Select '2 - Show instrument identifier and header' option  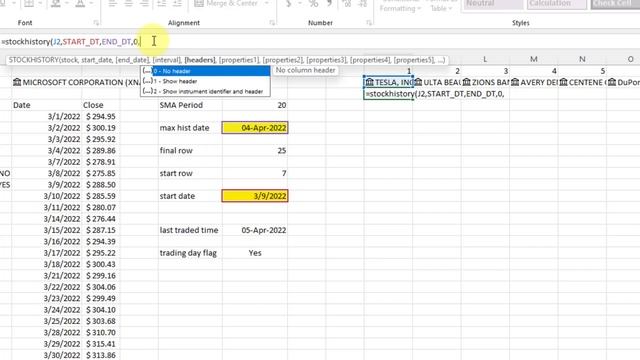205,91
